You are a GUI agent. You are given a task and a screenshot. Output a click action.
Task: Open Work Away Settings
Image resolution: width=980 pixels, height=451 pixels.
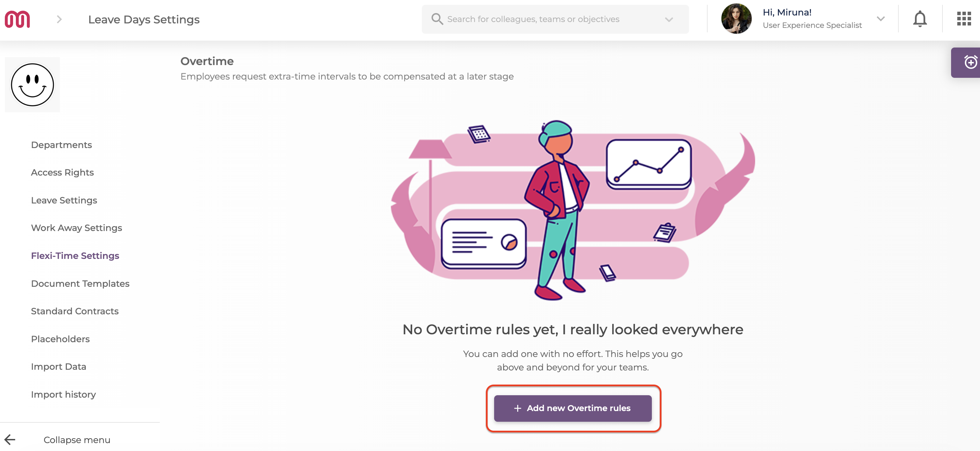[76, 228]
